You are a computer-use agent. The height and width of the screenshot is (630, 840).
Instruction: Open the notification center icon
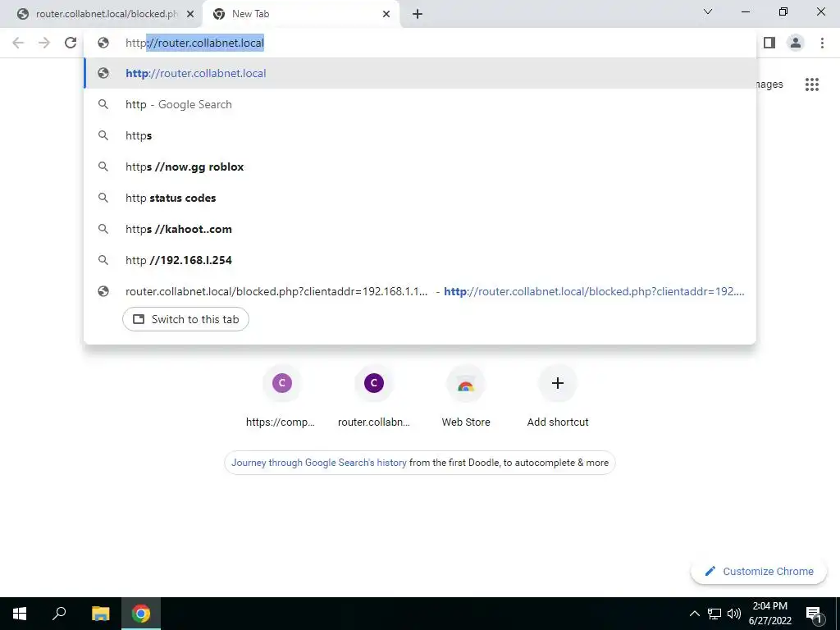pos(814,614)
